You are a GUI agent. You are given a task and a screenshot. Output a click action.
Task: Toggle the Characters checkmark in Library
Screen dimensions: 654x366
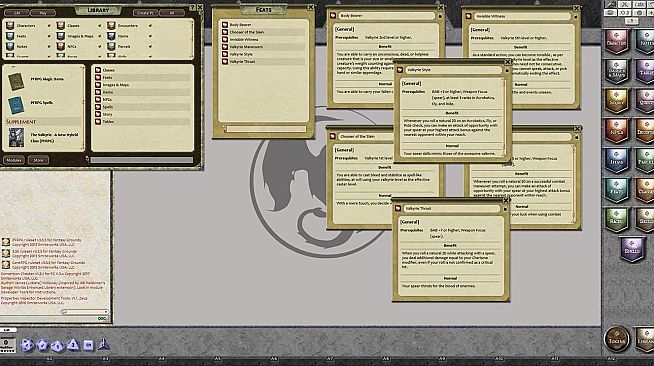49,25
